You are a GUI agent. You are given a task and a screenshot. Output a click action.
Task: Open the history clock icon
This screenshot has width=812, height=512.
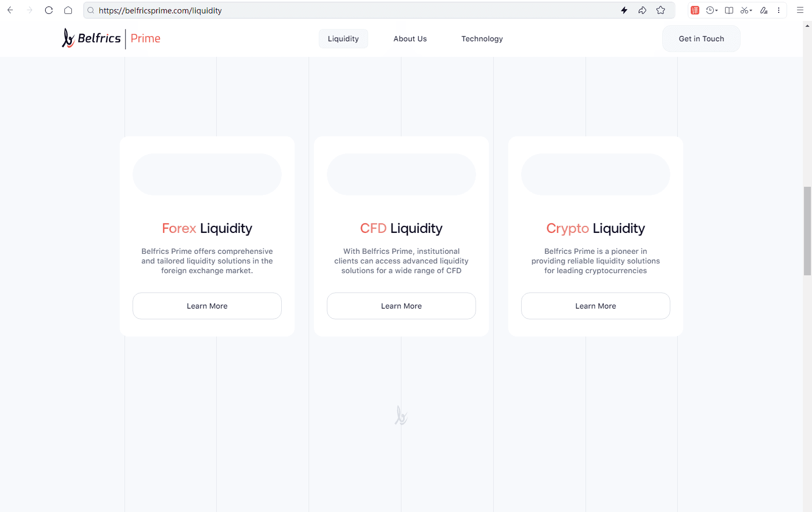coord(710,10)
